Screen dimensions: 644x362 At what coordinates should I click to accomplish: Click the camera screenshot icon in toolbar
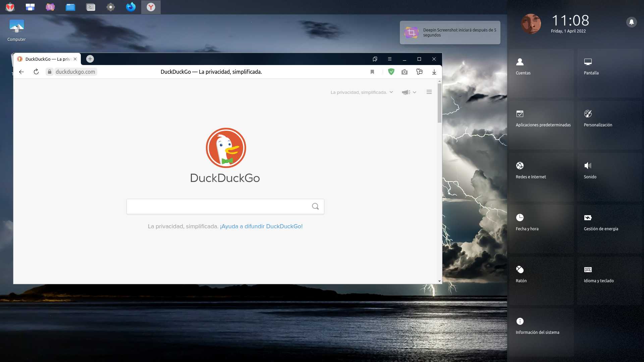coord(405,72)
